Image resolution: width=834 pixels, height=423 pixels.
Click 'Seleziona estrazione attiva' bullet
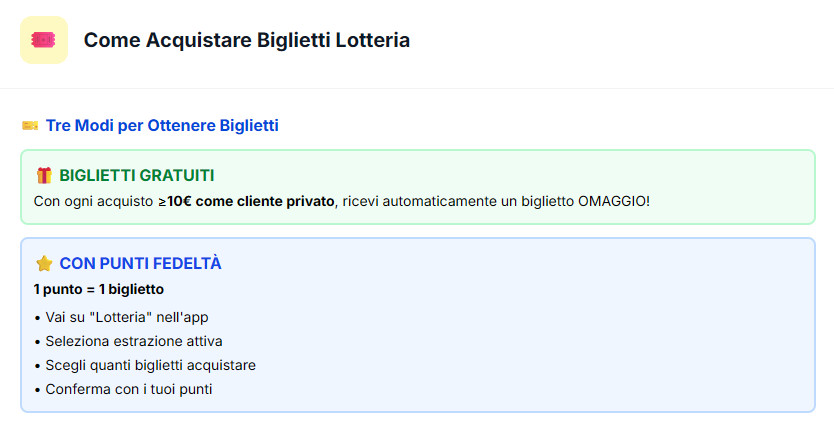coord(134,341)
